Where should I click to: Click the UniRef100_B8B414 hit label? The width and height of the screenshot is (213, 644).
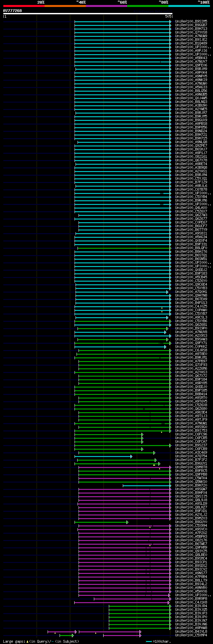tap(191, 394)
